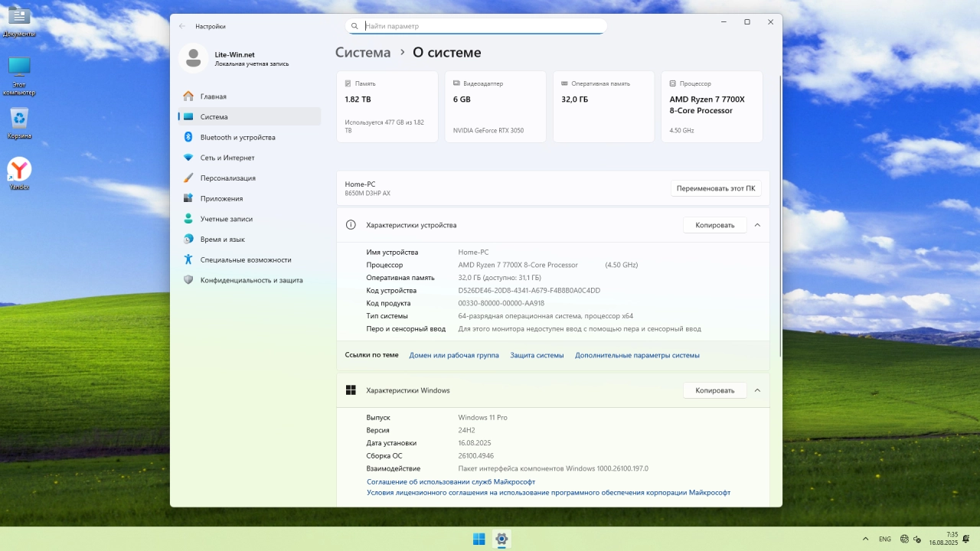
Task: Collapse Характеристики Windows section
Action: pos(757,390)
